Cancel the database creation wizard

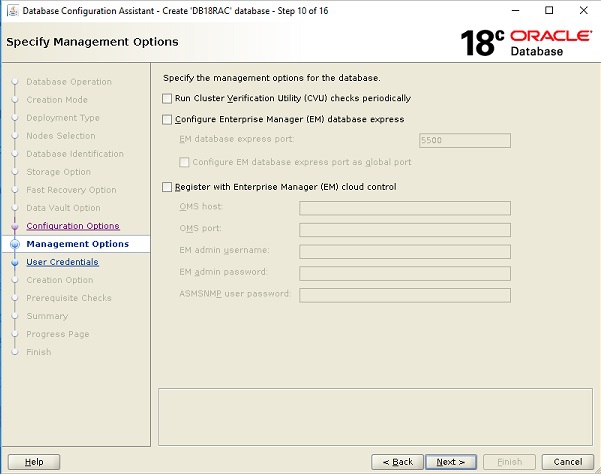pyautogui.click(x=568, y=462)
